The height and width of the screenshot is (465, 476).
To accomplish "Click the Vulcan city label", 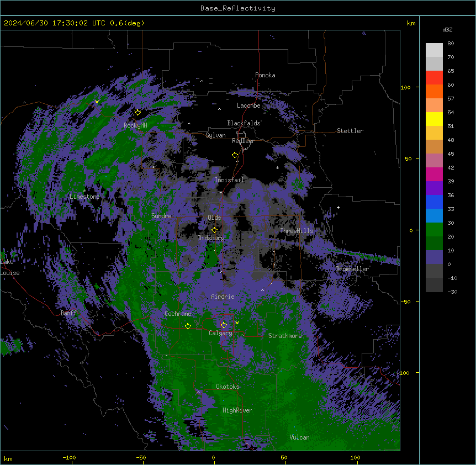I will coord(300,437).
